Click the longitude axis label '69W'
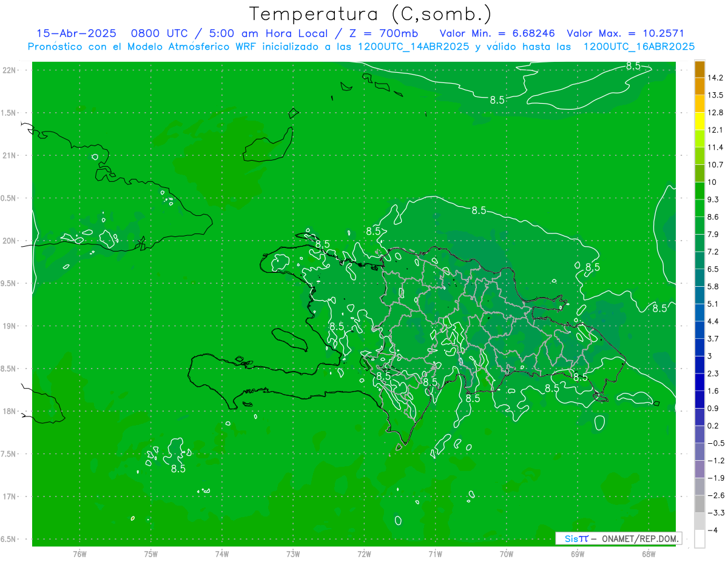 click(x=578, y=554)
